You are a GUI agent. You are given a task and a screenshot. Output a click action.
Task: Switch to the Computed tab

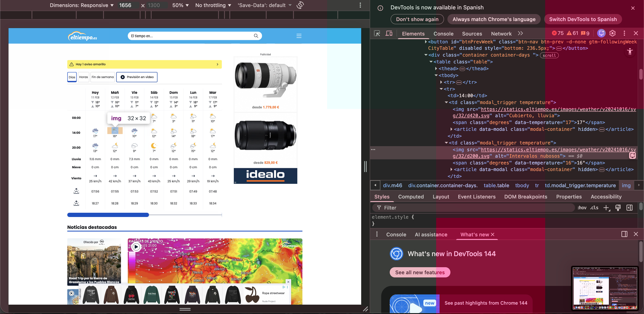411,197
